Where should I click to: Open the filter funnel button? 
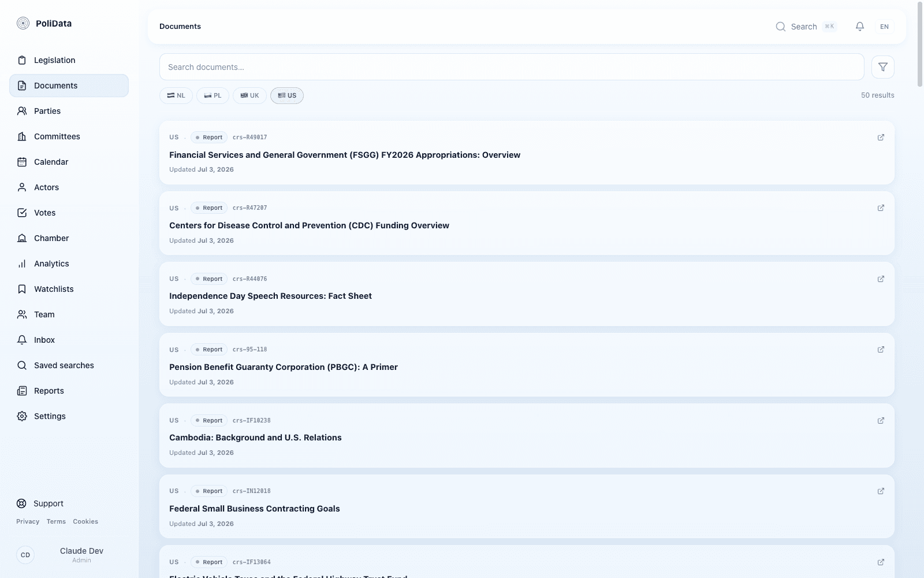pos(883,67)
